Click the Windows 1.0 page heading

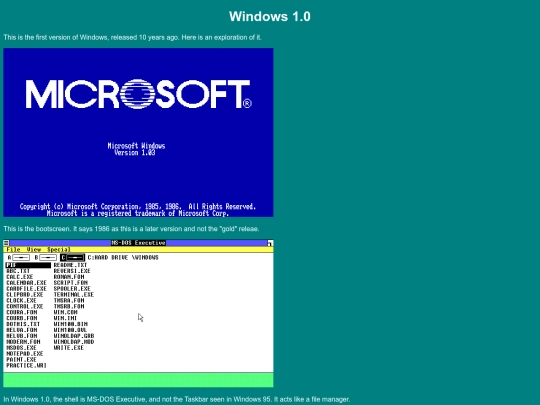tap(270, 17)
